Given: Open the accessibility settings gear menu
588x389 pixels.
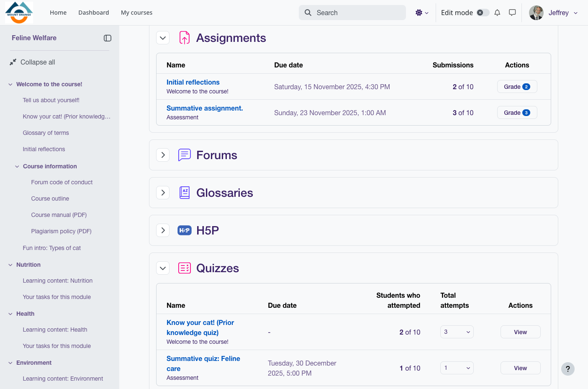Looking at the screenshot, I should (421, 13).
